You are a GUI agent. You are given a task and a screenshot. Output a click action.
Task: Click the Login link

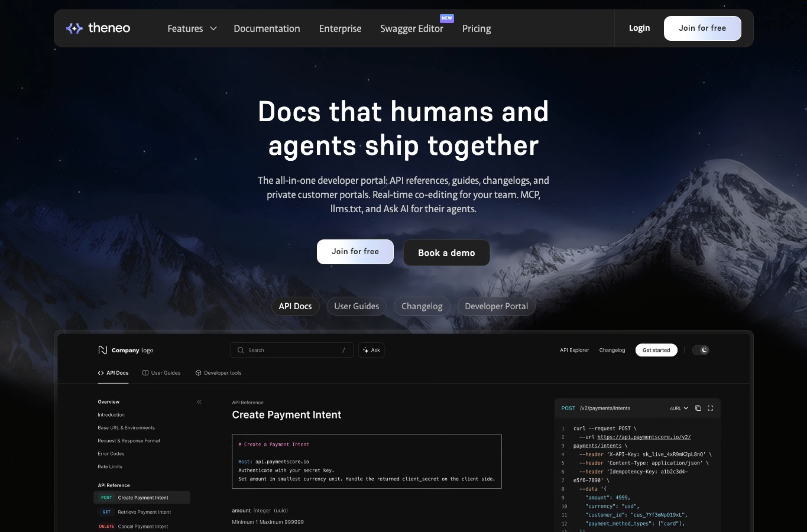[x=639, y=28]
